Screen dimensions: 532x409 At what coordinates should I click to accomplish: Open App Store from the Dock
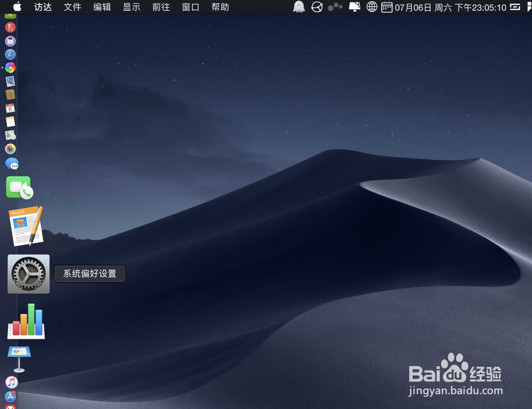tap(11, 396)
